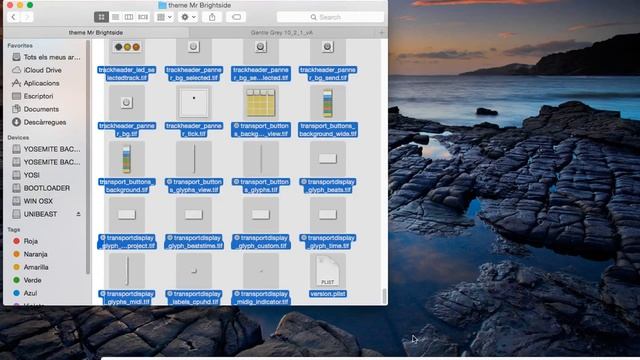This screenshot has height=360, width=640.
Task: Select the version.plist file
Action: click(328, 275)
